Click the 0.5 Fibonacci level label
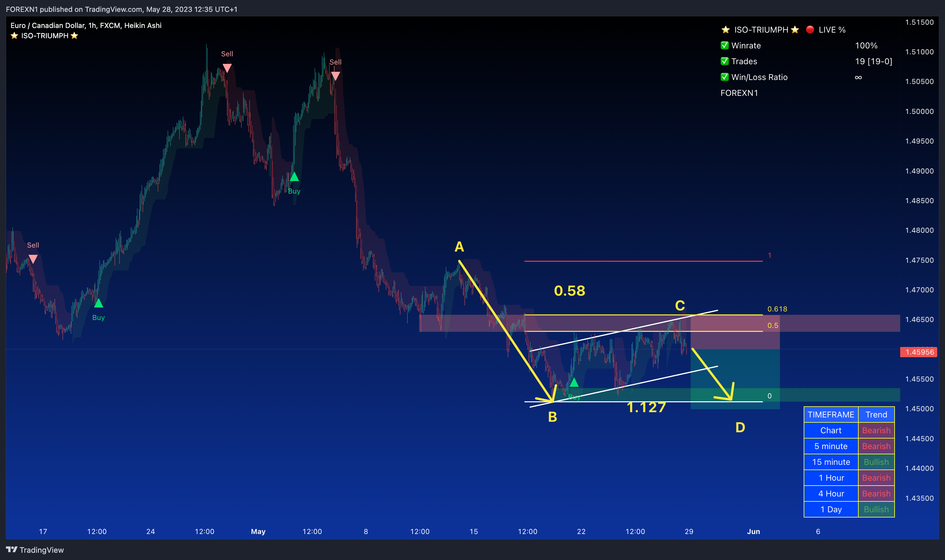Viewport: 945px width, 560px height. coord(773,325)
